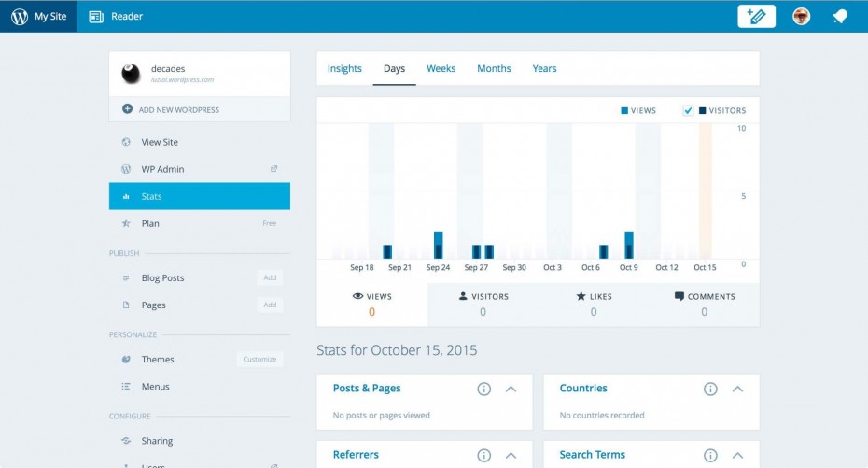868x468 pixels.
Task: Select the Comments stat tab below chart
Action: pyautogui.click(x=704, y=305)
